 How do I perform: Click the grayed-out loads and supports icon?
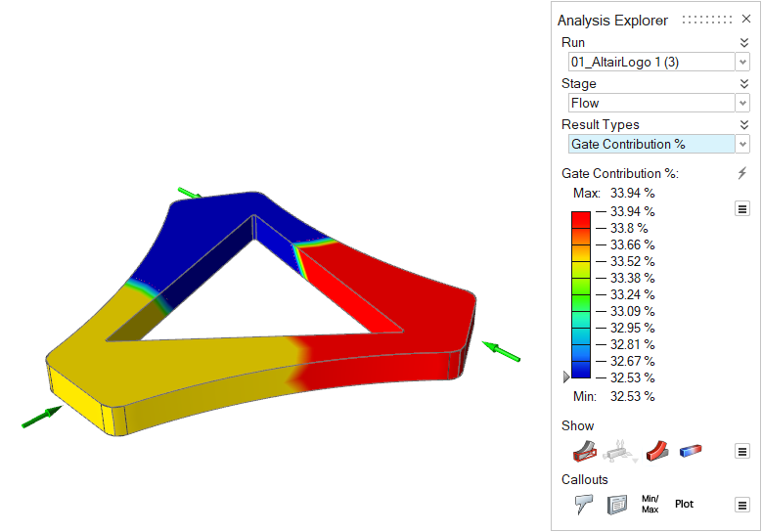(x=619, y=452)
